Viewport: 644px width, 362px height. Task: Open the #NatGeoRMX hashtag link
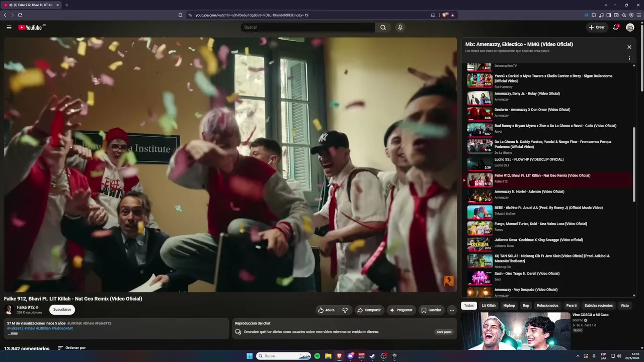coord(62,328)
